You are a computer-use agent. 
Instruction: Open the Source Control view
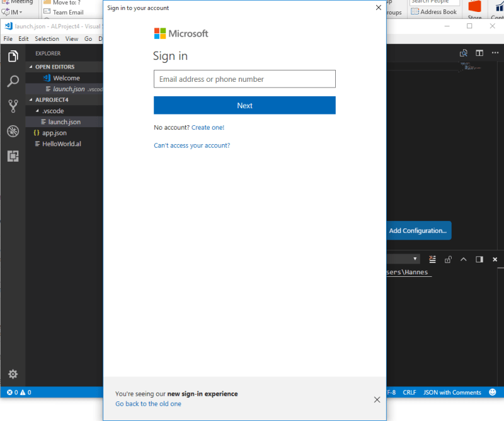pyautogui.click(x=13, y=106)
